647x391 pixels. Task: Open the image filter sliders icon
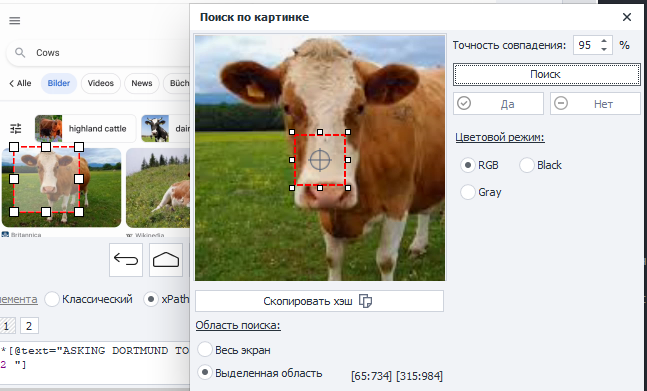click(16, 129)
